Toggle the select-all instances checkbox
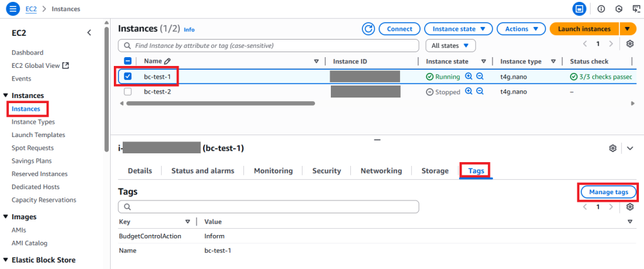This screenshot has height=269, width=644. [128, 61]
